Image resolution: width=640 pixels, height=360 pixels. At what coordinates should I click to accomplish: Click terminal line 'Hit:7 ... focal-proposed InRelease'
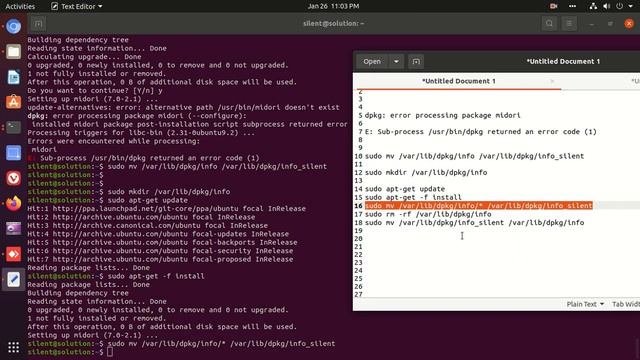160,259
